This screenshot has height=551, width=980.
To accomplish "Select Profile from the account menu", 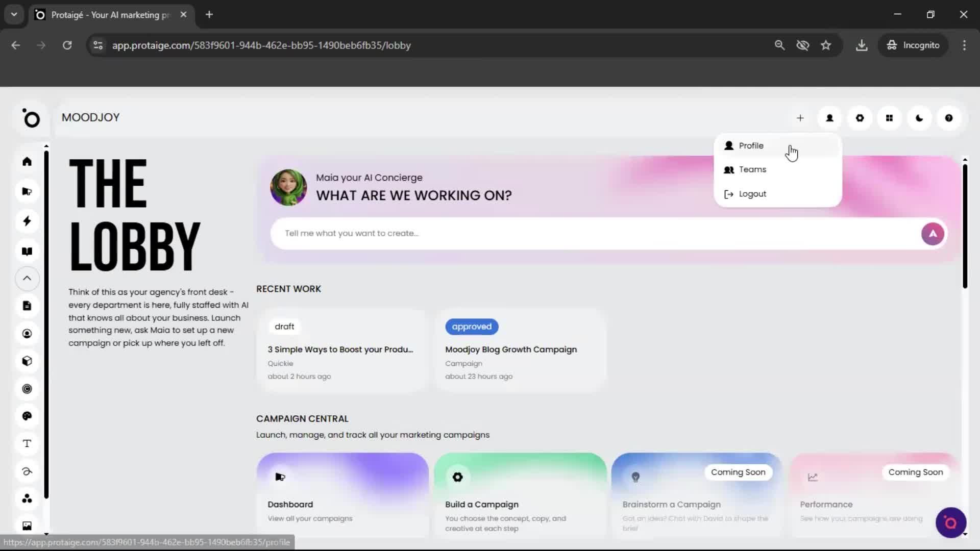I will coord(750,145).
